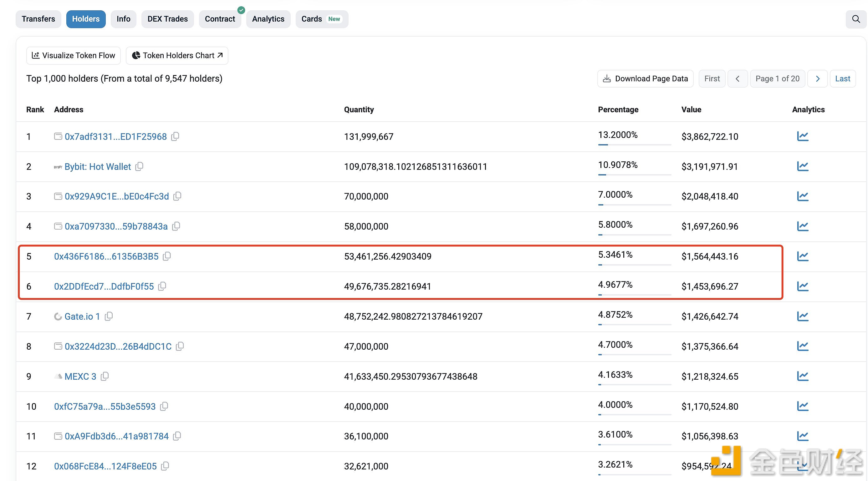Go to previous holders page arrow
This screenshot has width=868, height=481.
pyautogui.click(x=738, y=79)
